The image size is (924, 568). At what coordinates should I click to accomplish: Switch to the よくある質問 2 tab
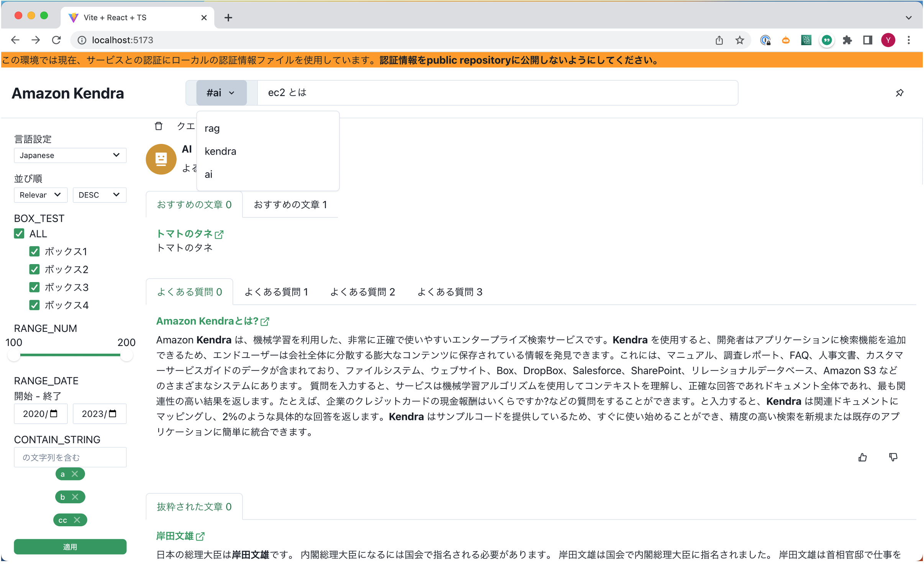pyautogui.click(x=362, y=292)
